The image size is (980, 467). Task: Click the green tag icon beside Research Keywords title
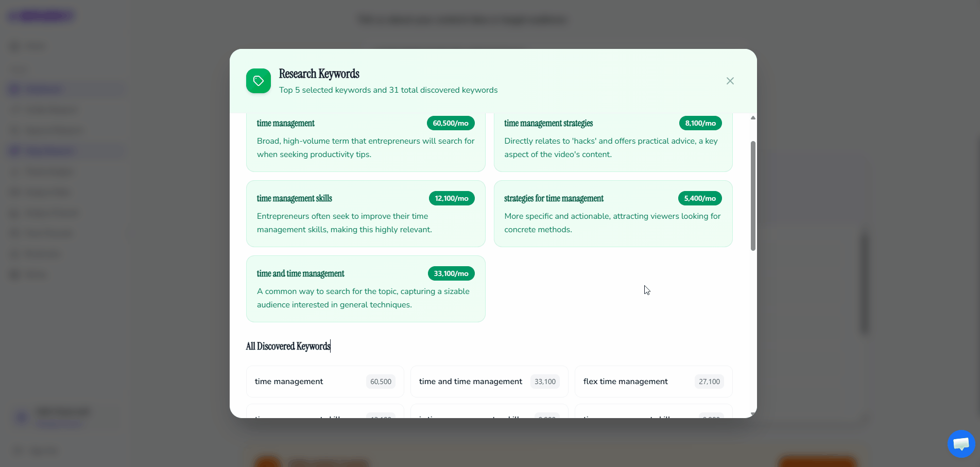point(258,81)
